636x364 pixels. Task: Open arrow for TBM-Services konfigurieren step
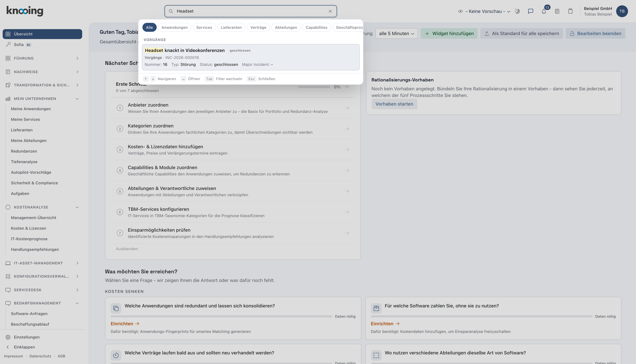[347, 212]
